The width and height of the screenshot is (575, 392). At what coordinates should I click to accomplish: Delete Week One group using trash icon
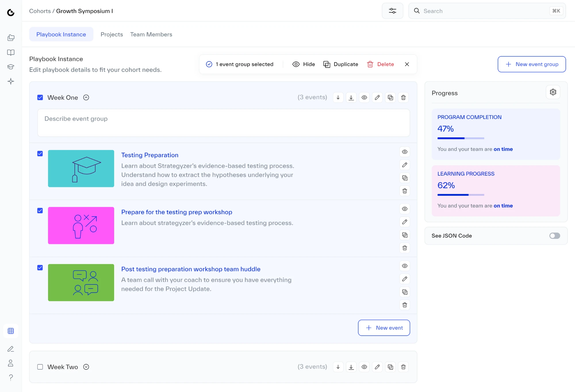click(403, 97)
